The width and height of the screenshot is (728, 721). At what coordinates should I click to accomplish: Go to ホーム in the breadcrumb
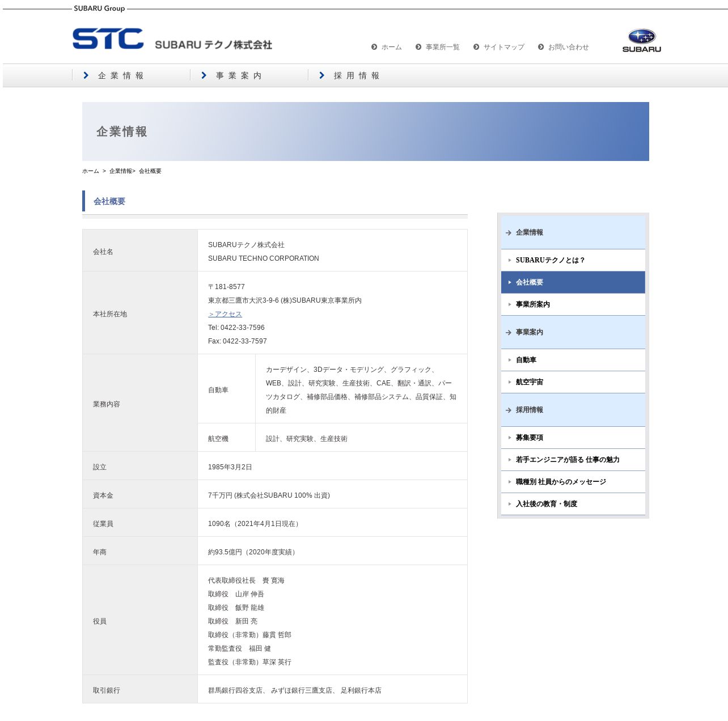coord(91,171)
